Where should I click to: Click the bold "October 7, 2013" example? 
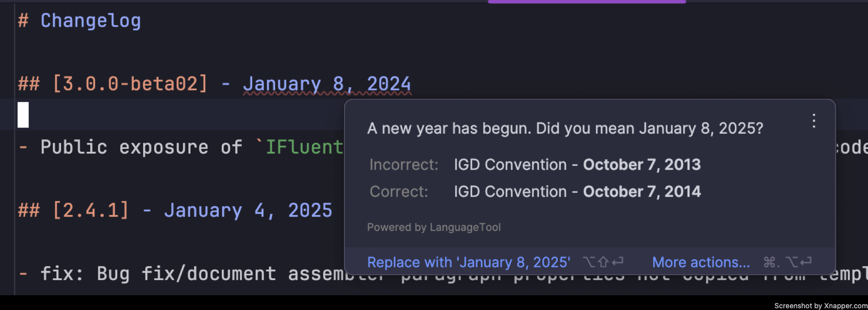[641, 165]
